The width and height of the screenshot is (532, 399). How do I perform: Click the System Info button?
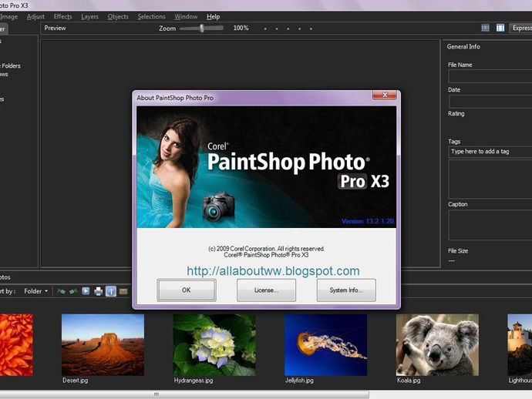(x=346, y=290)
